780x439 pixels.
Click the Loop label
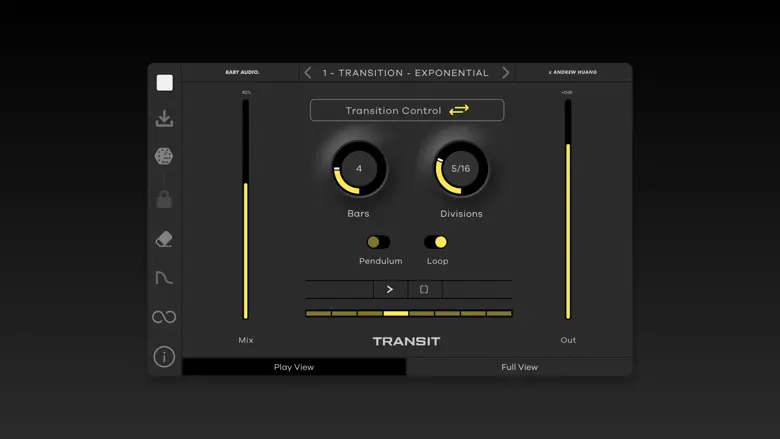437,261
